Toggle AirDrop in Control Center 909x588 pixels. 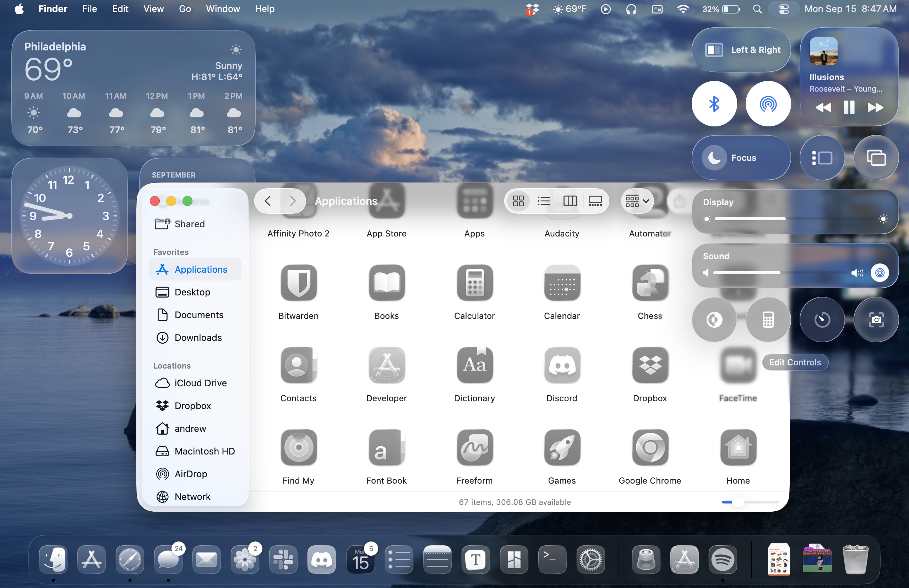click(x=768, y=104)
